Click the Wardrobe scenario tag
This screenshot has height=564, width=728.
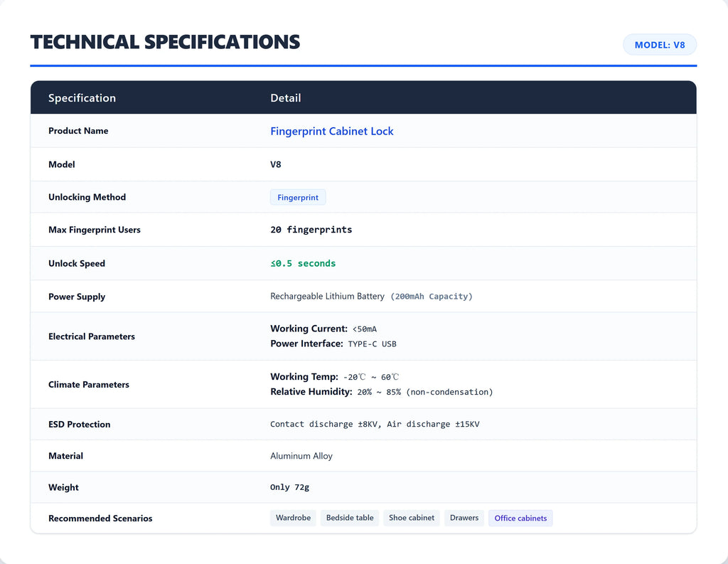293,518
